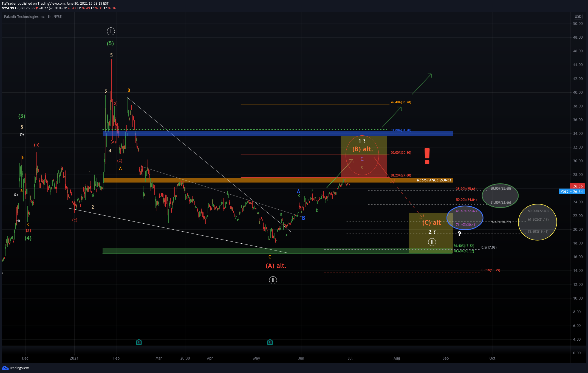588x373 pixels.
Task: Select 78.60%(19.41) inside yellow ellipse
Action: pyautogui.click(x=538, y=232)
